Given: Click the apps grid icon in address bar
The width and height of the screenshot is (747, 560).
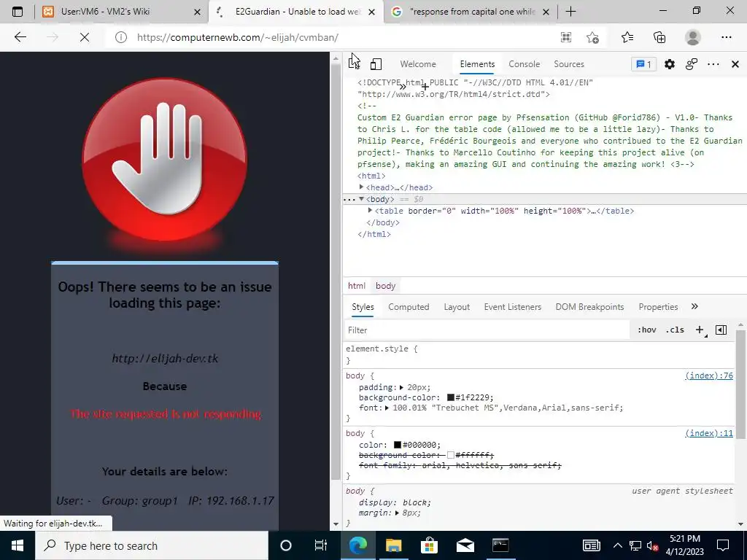Looking at the screenshot, I should click(x=565, y=37).
